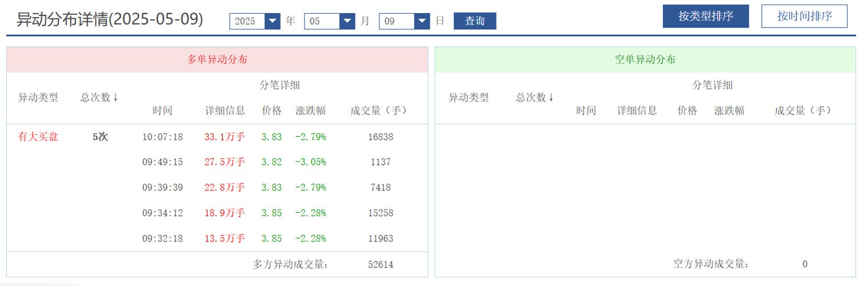This screenshot has height=286, width=868.
Task: Select the 09:39:39 time entry
Action: pos(162,187)
